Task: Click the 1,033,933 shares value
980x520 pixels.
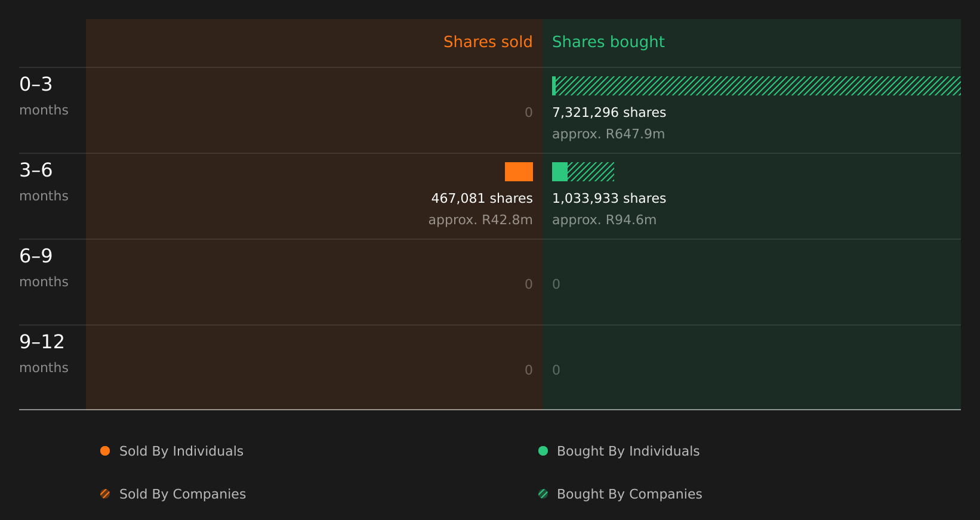Action: click(609, 198)
